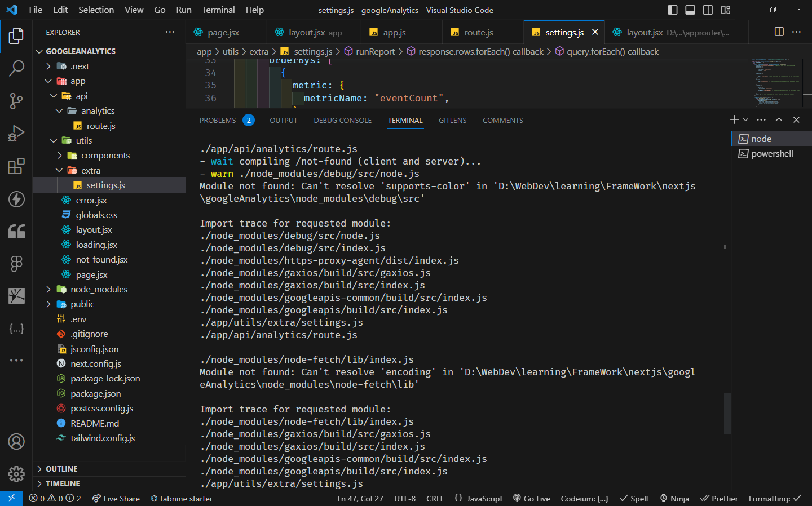Open the quotation marks activity icon

click(x=16, y=231)
